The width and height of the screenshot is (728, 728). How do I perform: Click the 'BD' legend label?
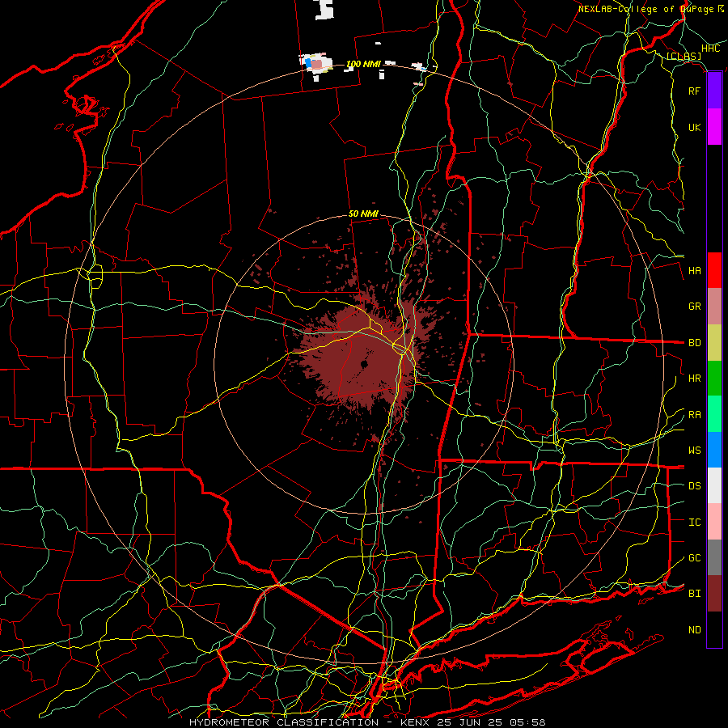[695, 343]
